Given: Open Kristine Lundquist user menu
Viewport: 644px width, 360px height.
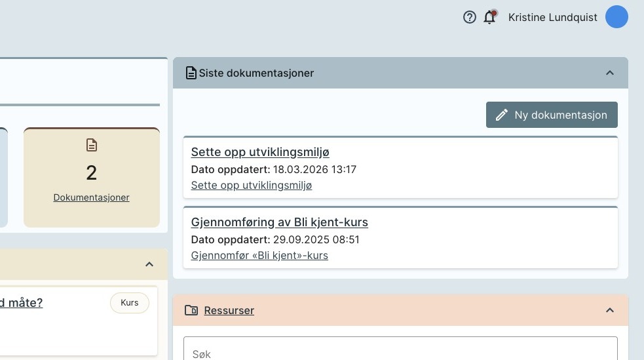Looking at the screenshot, I should [x=552, y=18].
